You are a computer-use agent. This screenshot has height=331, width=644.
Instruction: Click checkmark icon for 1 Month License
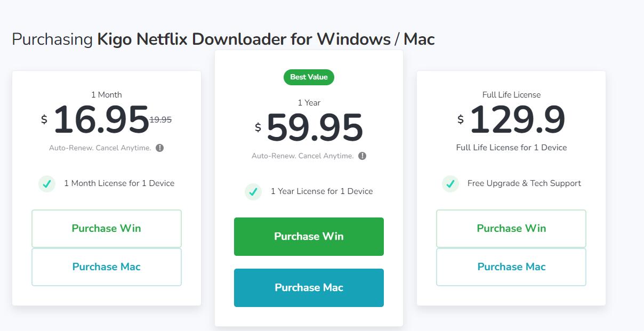click(47, 183)
